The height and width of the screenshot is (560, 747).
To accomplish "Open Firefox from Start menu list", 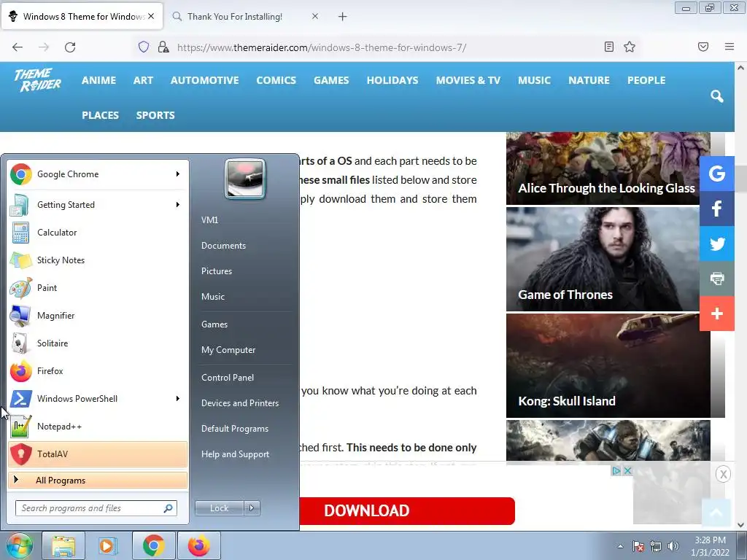I will 98,371.
